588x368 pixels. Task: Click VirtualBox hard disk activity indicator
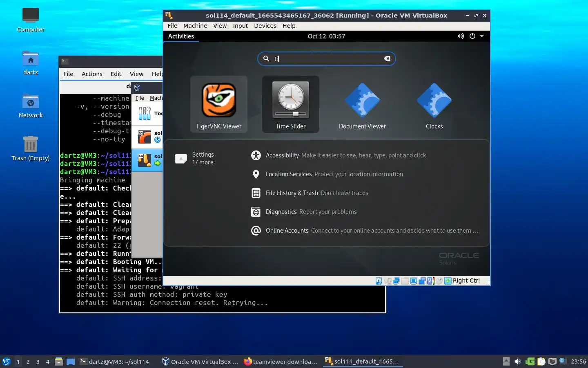[x=379, y=281]
